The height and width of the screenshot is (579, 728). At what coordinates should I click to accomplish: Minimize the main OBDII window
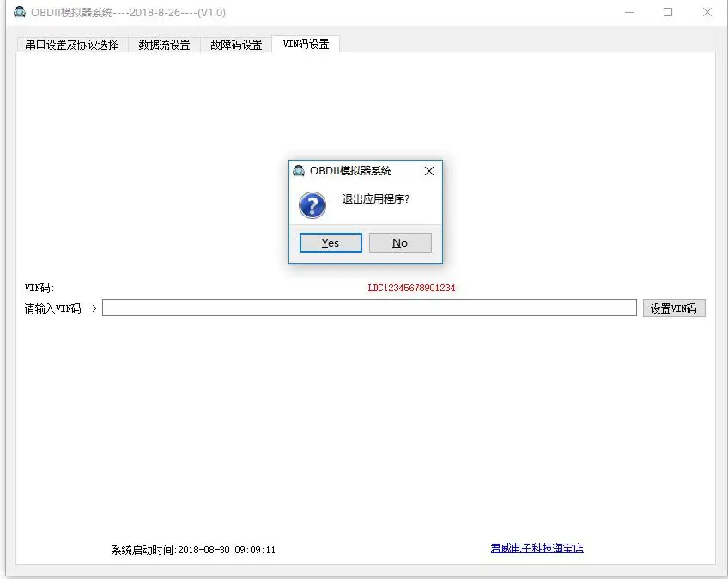pos(629,12)
